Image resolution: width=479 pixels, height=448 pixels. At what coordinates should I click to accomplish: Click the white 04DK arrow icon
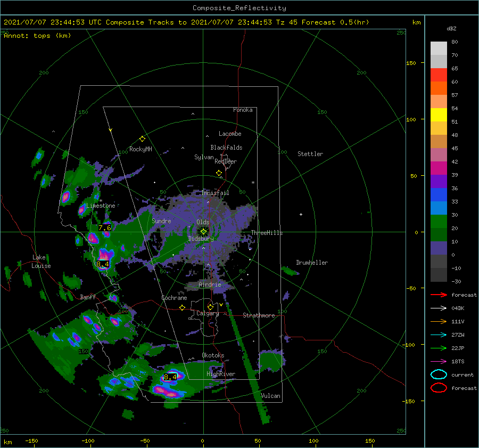tap(439, 308)
